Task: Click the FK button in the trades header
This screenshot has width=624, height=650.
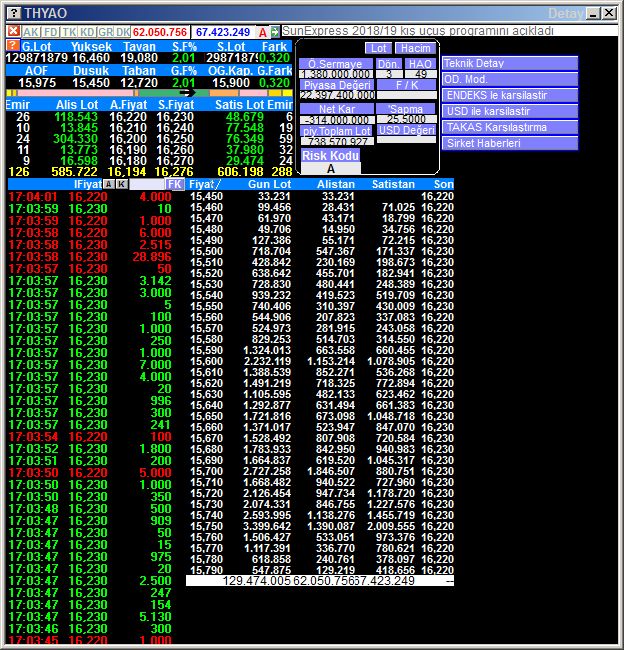Action: 175,184
